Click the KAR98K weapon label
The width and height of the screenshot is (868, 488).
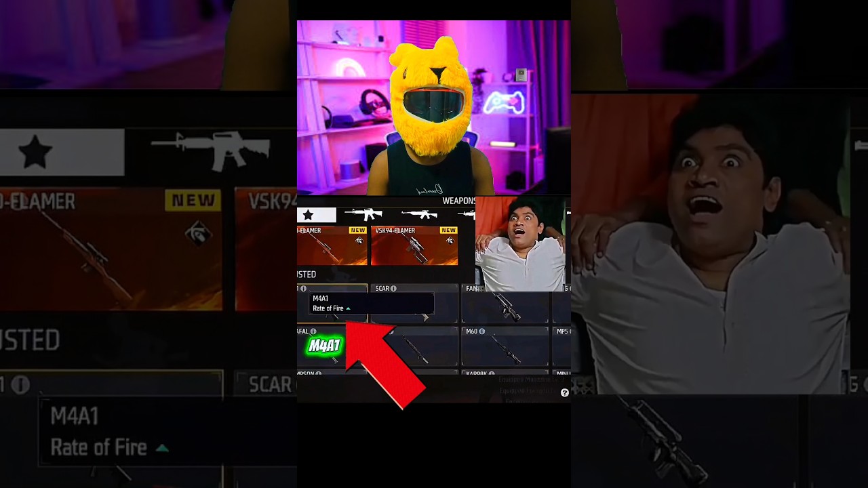tap(477, 373)
